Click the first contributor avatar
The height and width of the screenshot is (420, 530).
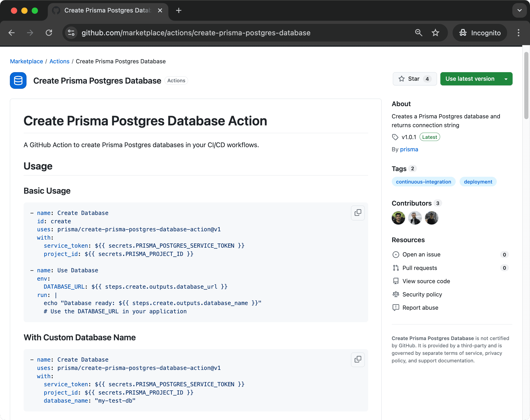click(x=398, y=218)
